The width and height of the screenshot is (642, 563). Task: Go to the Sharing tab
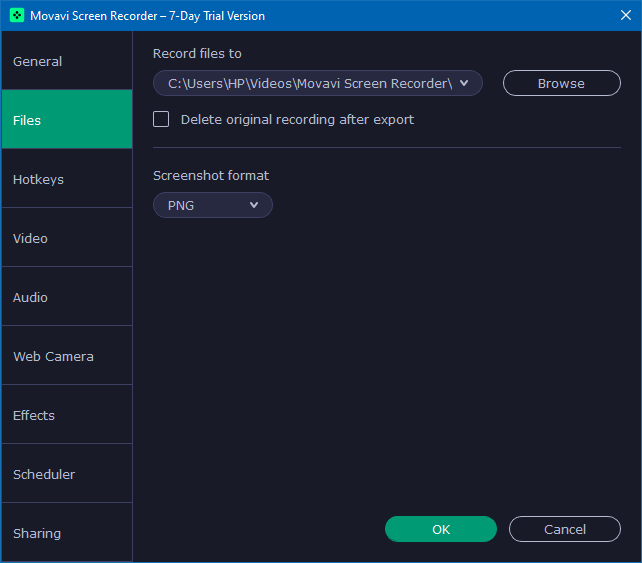[67, 532]
